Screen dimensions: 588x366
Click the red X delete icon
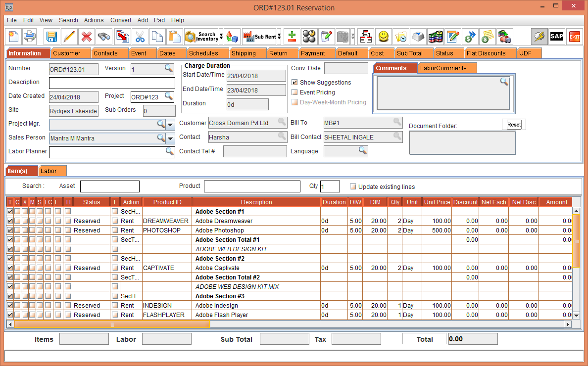(x=87, y=37)
